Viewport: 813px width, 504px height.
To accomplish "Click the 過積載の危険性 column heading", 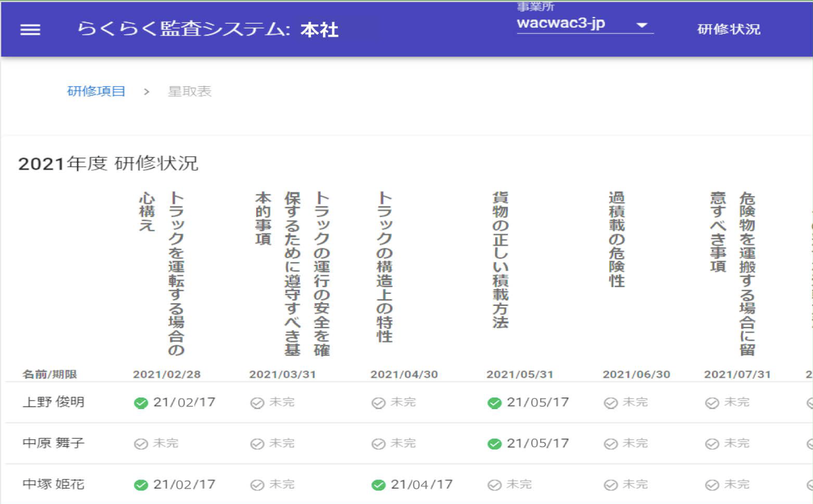I will point(617,239).
